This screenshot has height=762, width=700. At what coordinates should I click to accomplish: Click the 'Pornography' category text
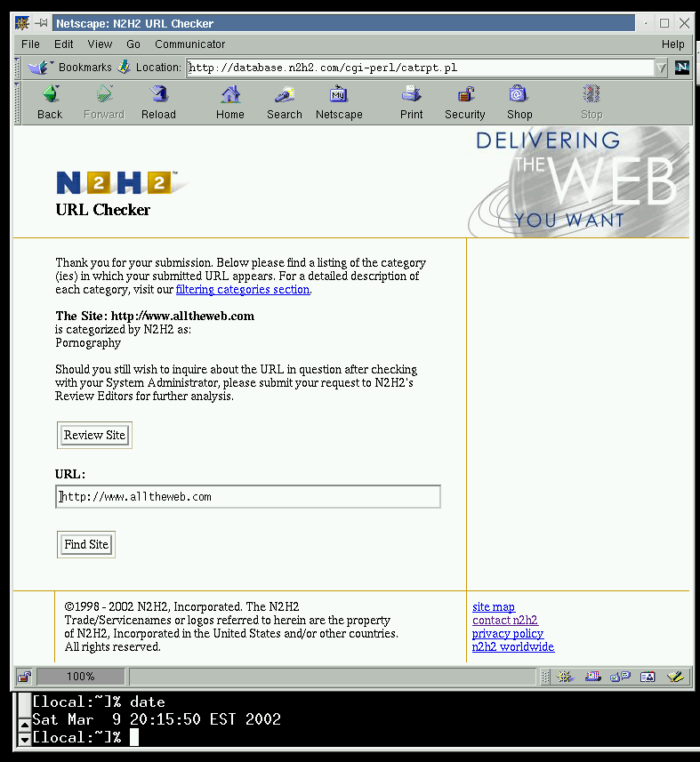pyautogui.click(x=88, y=343)
